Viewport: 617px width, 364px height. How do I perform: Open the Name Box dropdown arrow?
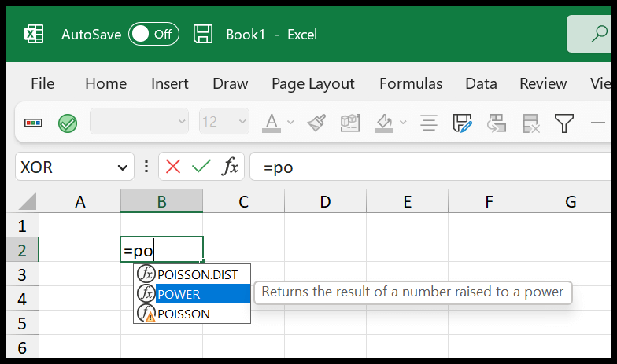(x=123, y=168)
